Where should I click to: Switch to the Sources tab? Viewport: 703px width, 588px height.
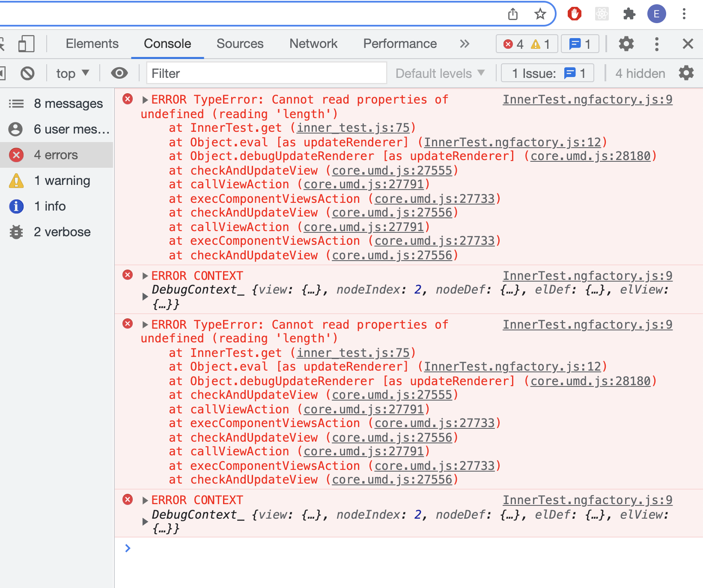tap(240, 44)
